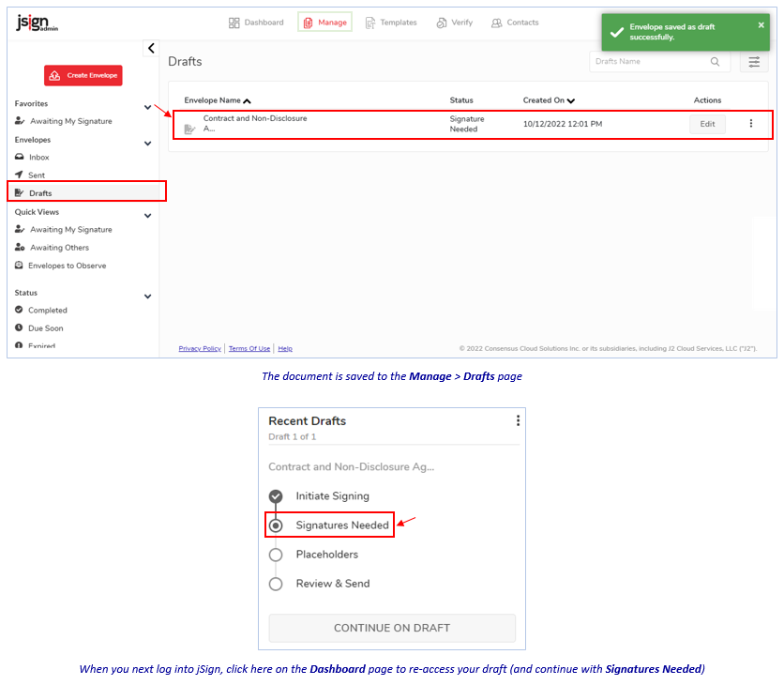Collapse the Status section chevron
This screenshot has height=685, width=784.
click(x=147, y=297)
